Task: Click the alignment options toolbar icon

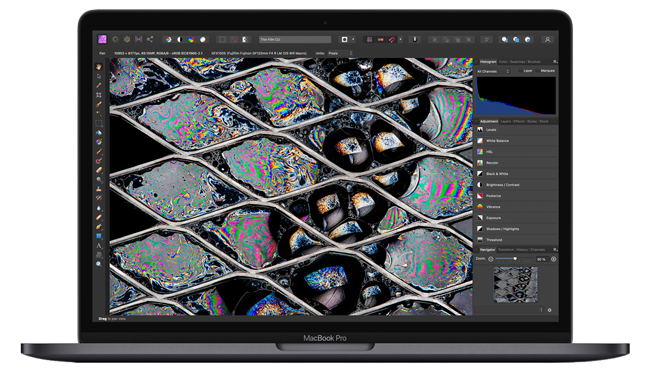Action: tap(486, 39)
